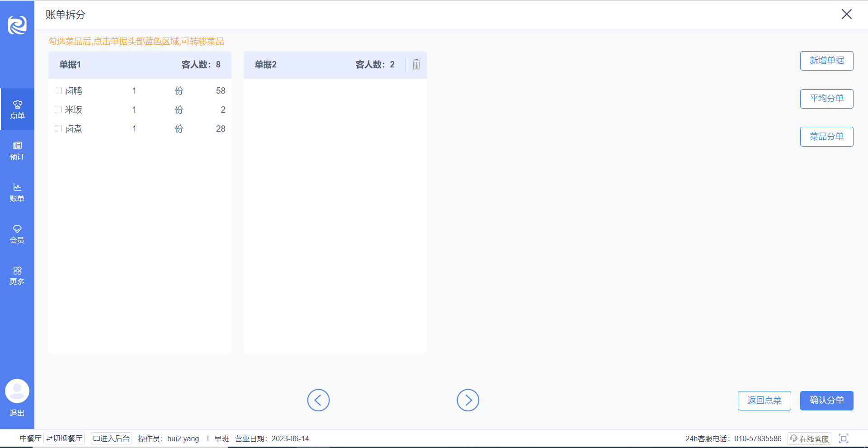Click 切换餐厅 to switch restaurant

click(64, 438)
